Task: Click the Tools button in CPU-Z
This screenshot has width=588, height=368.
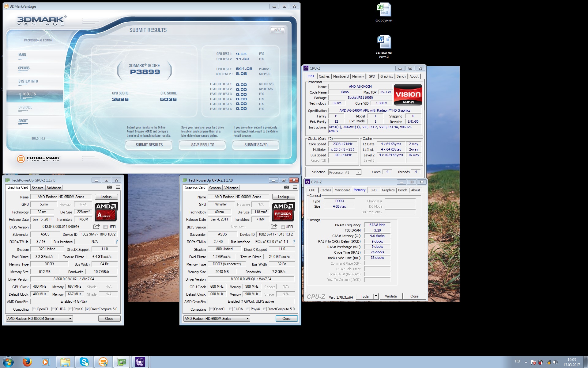Action: [x=365, y=296]
